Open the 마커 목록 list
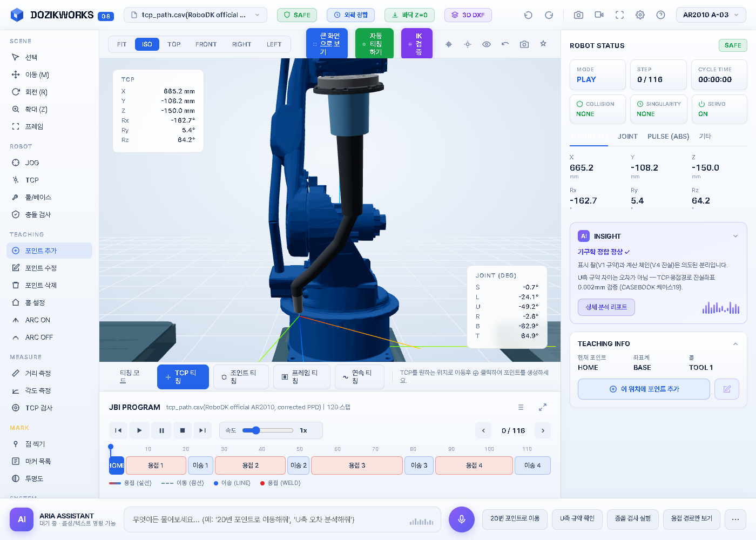Viewport: 756px width, 540px height. [49, 461]
